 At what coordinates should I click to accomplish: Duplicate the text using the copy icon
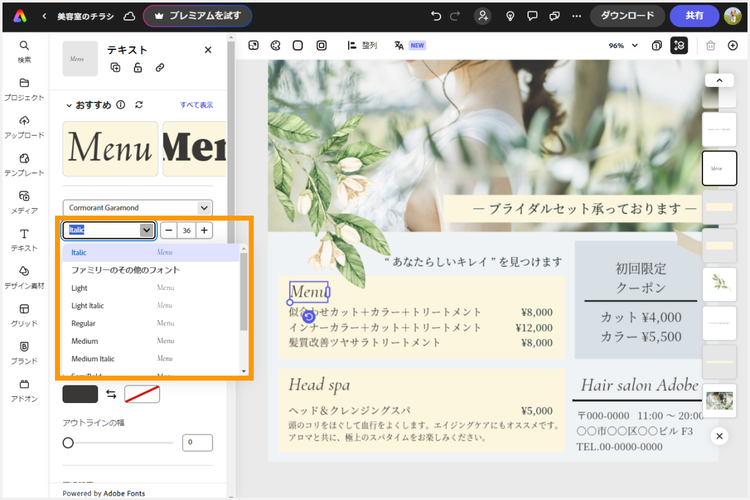tap(115, 67)
